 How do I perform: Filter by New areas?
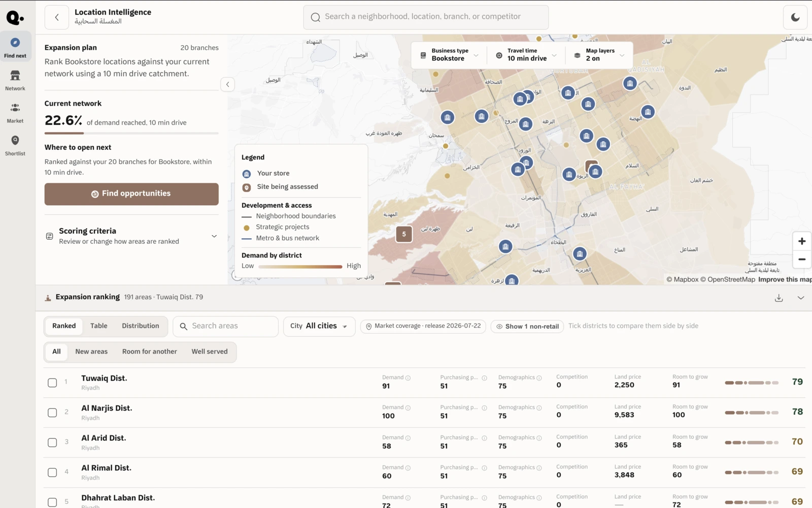point(91,352)
